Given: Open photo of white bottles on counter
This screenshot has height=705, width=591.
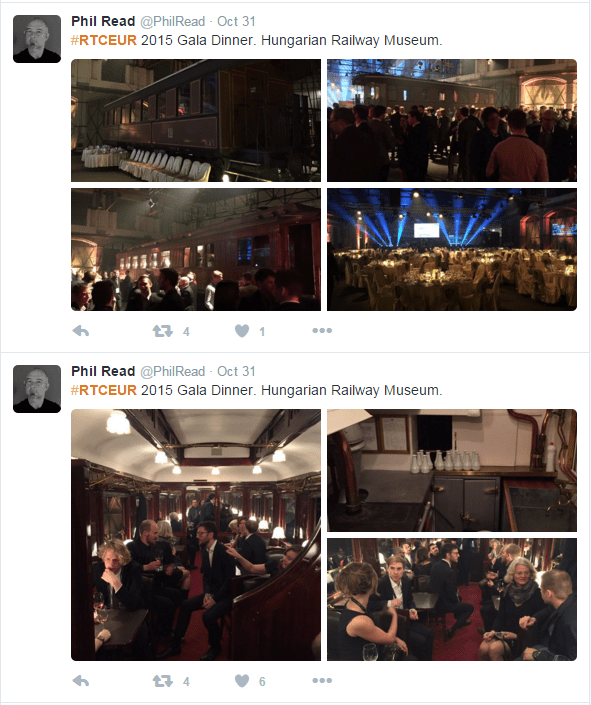Looking at the screenshot, I should coord(452,470).
